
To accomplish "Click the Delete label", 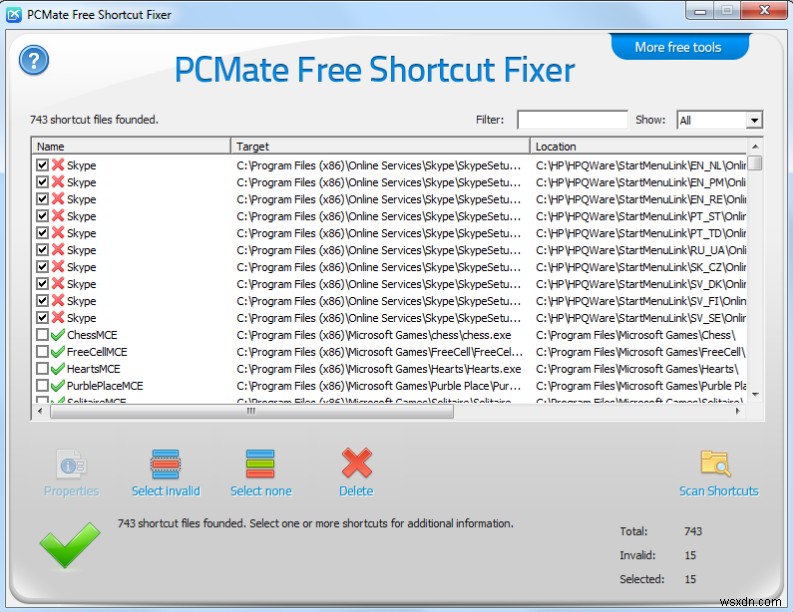I will 356,491.
